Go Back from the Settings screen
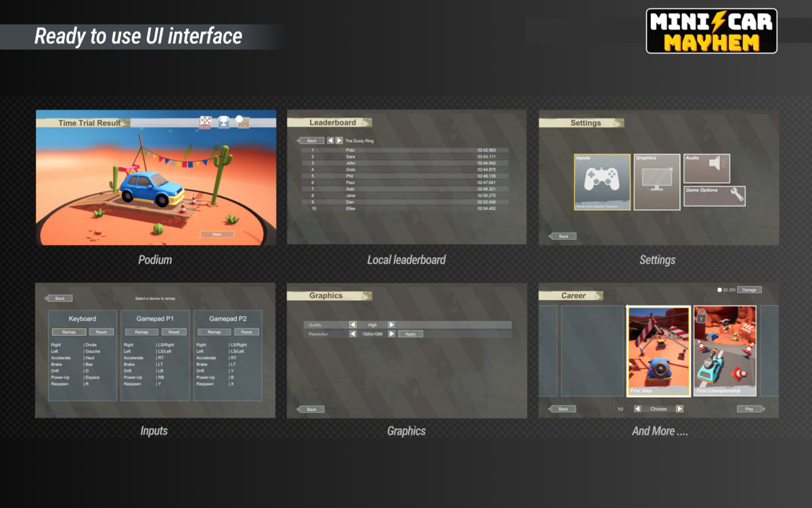 tap(563, 236)
